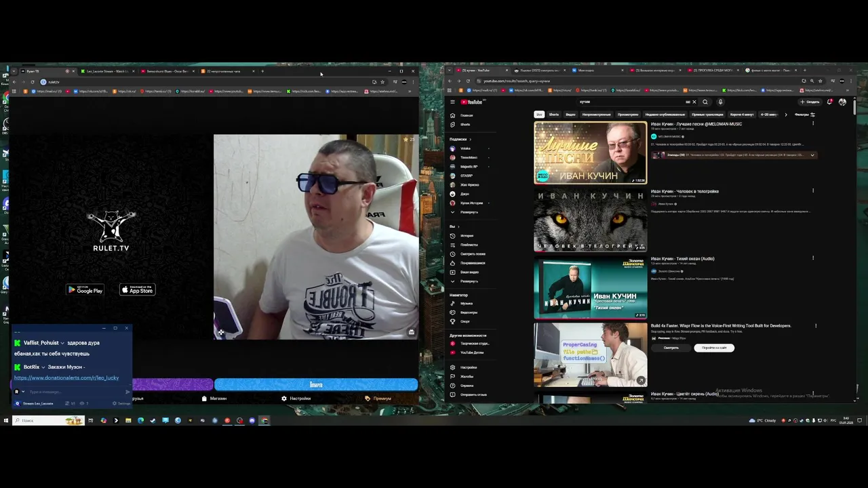Select the Короче 4 минут filter chip

click(742, 115)
